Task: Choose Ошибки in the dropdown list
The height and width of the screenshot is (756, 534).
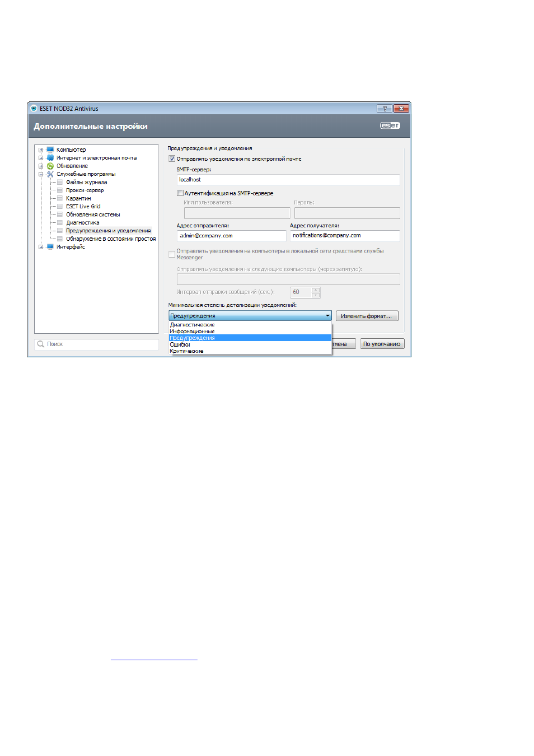Action: pyautogui.click(x=250, y=344)
